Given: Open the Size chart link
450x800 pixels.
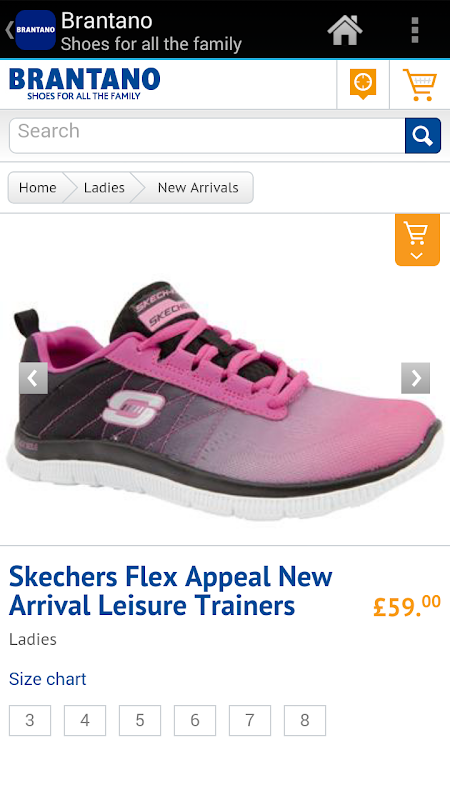Looking at the screenshot, I should coord(47,679).
